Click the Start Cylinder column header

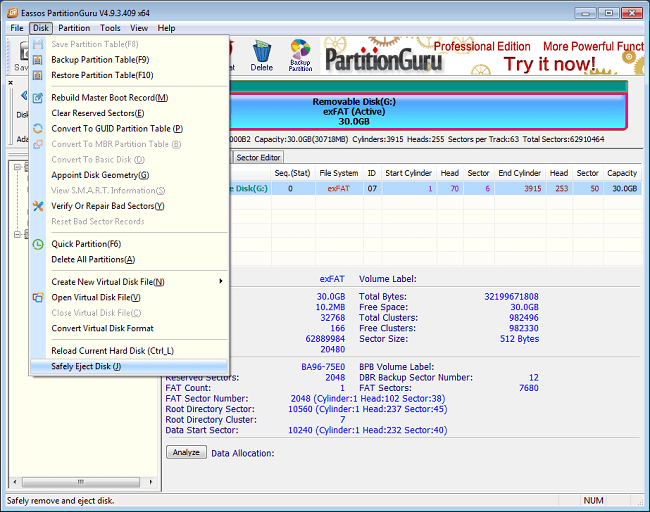[x=408, y=173]
